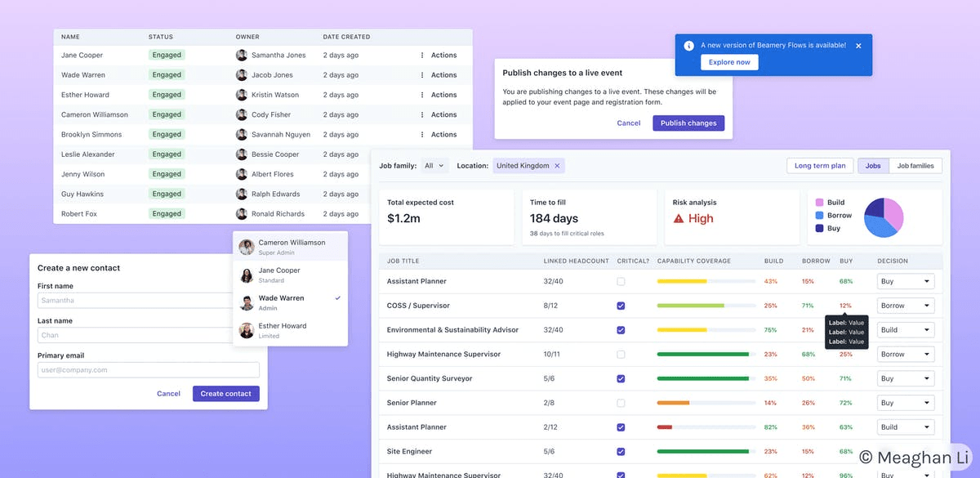Click the info icon in the blue notification banner
Image resolution: width=980 pixels, height=478 pixels.
point(688,46)
